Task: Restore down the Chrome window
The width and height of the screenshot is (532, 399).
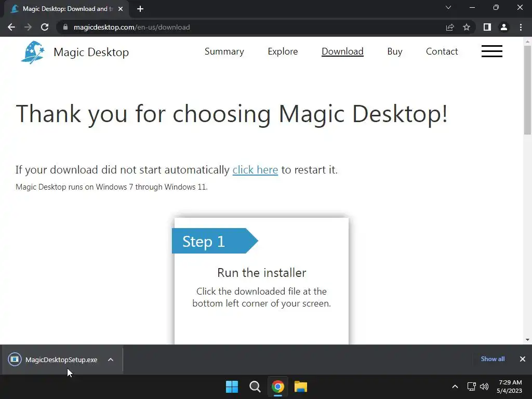Action: (x=496, y=7)
